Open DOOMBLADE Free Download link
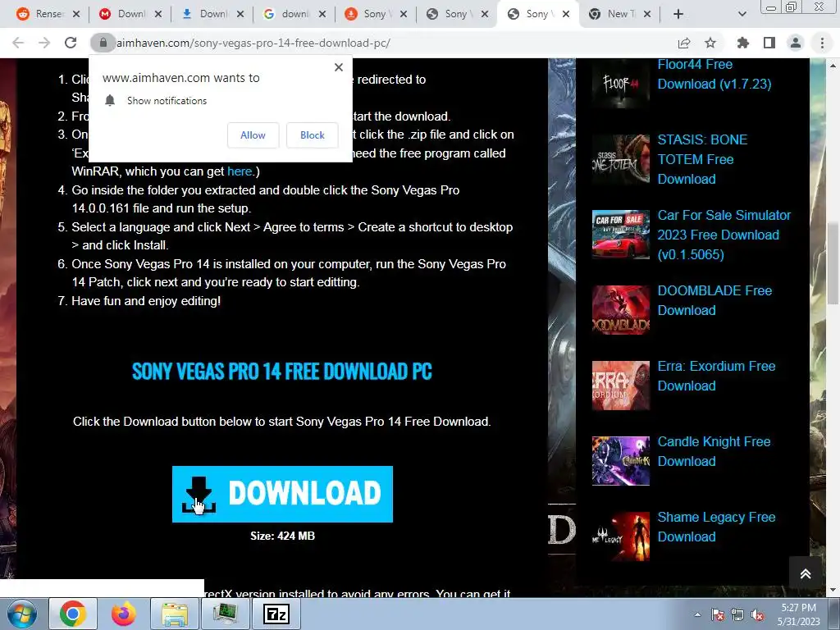The width and height of the screenshot is (840, 630). (714, 300)
